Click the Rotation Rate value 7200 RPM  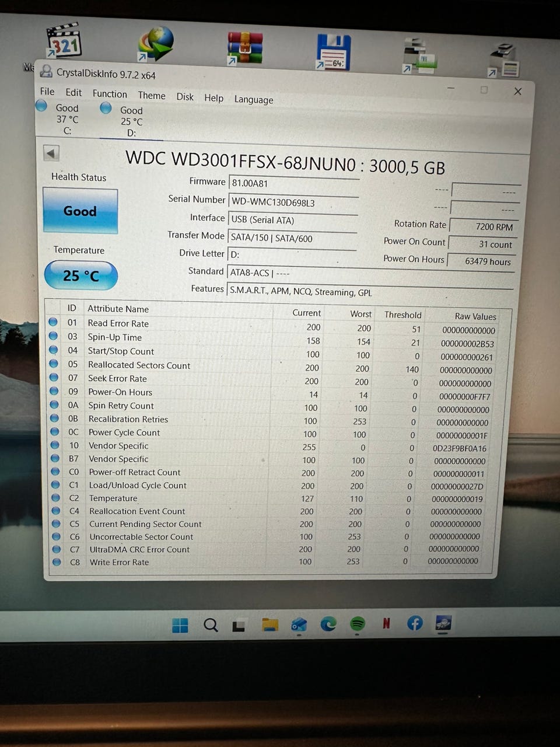(482, 226)
